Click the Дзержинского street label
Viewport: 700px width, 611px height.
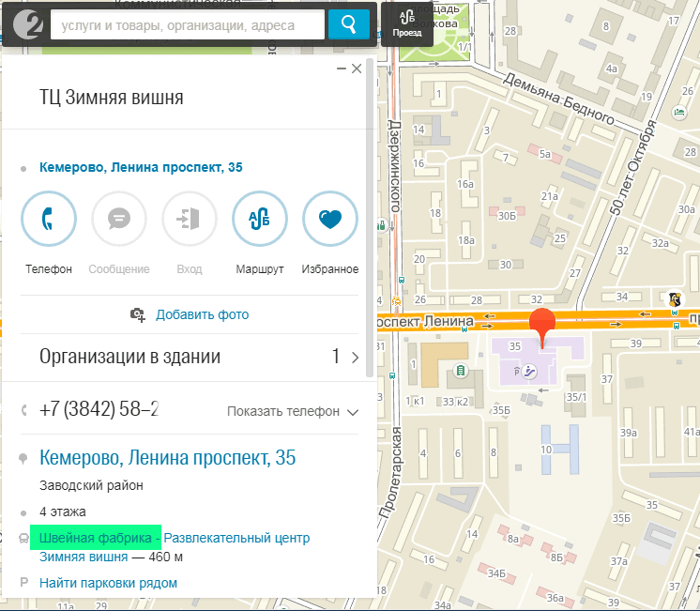coord(395,166)
